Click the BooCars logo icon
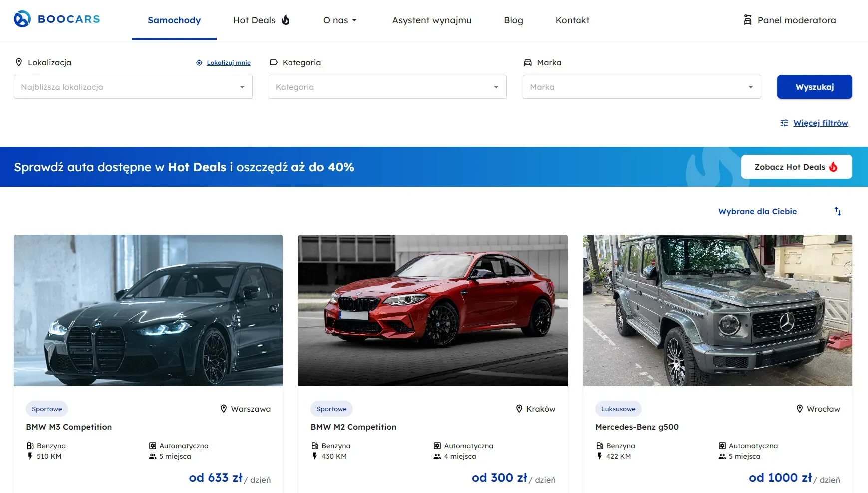This screenshot has height=493, width=868. pos(22,19)
